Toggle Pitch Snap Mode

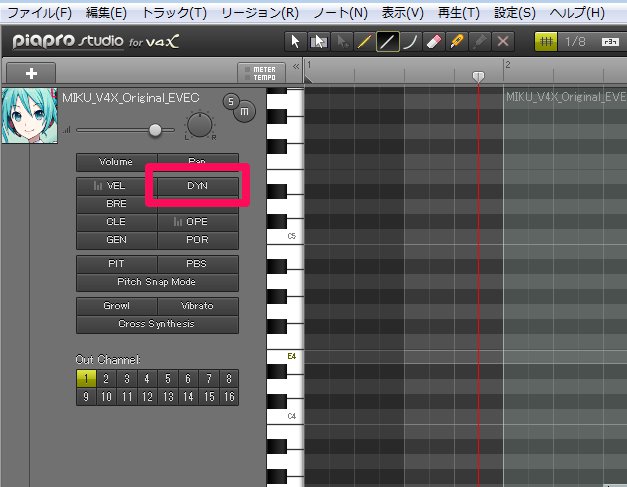(157, 282)
